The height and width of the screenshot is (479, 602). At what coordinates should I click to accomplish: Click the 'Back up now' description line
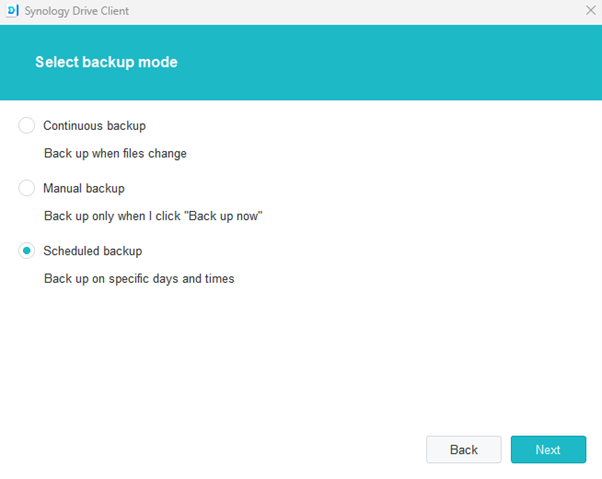click(153, 216)
